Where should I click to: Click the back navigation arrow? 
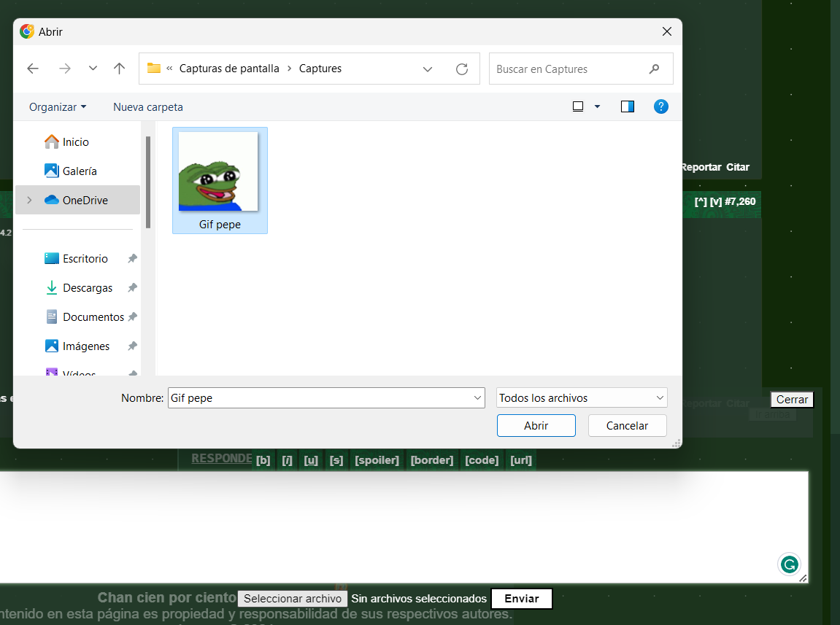coord(33,69)
